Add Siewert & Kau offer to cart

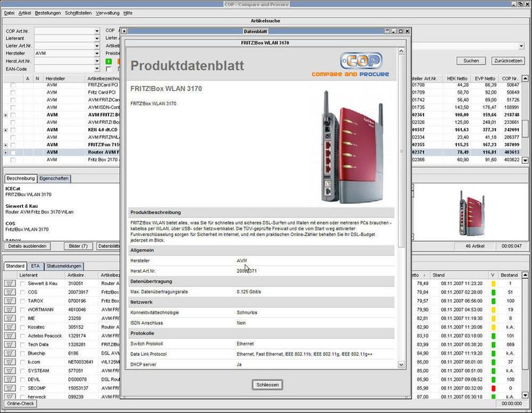10,284
